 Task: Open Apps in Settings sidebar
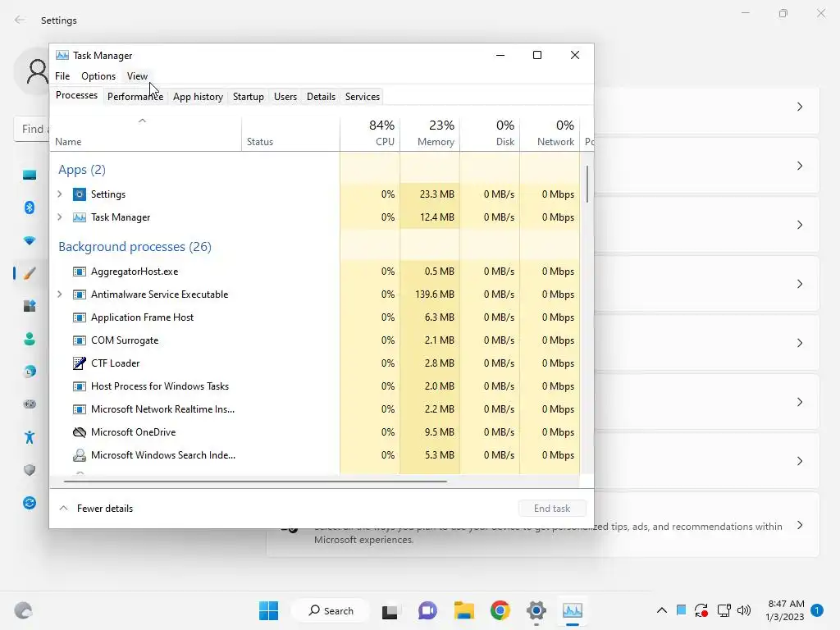(30, 306)
